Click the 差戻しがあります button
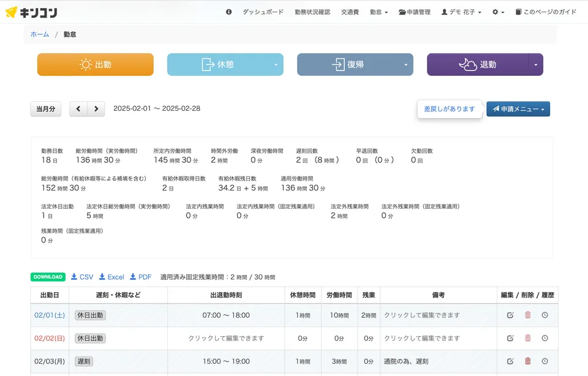Screen dimensions: 588x376 pyautogui.click(x=450, y=108)
